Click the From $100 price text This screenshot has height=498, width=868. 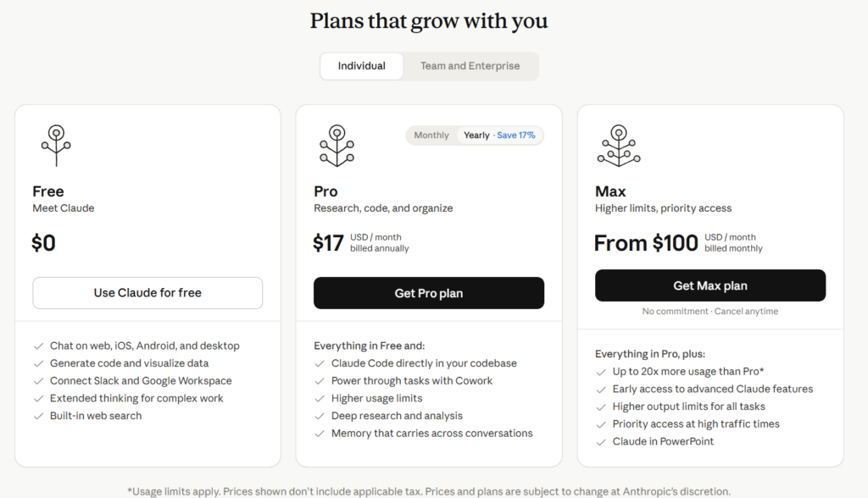coord(646,243)
